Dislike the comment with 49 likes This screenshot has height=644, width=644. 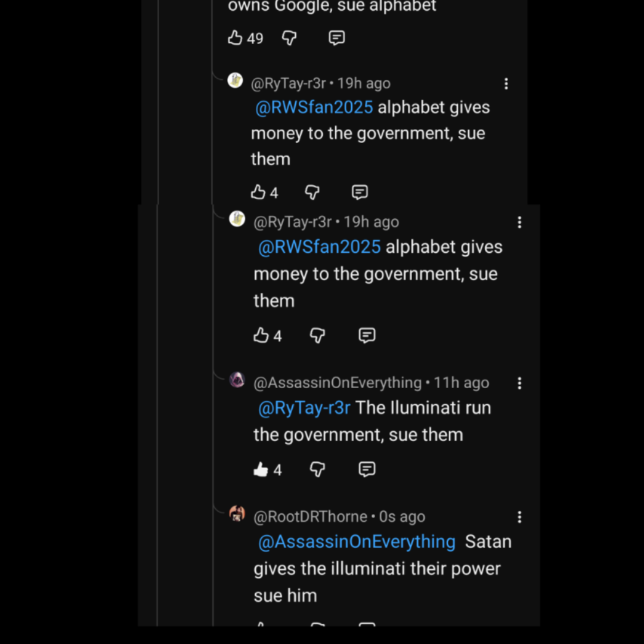[x=290, y=38]
